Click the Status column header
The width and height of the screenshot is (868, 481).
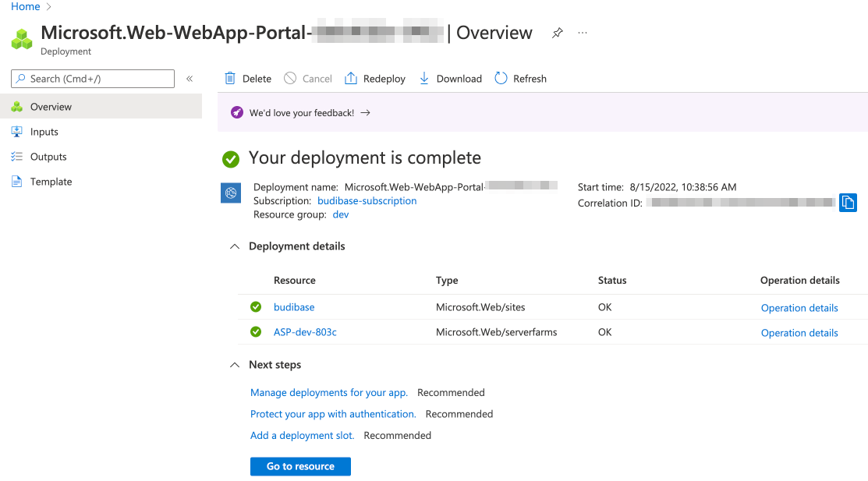tap(612, 280)
